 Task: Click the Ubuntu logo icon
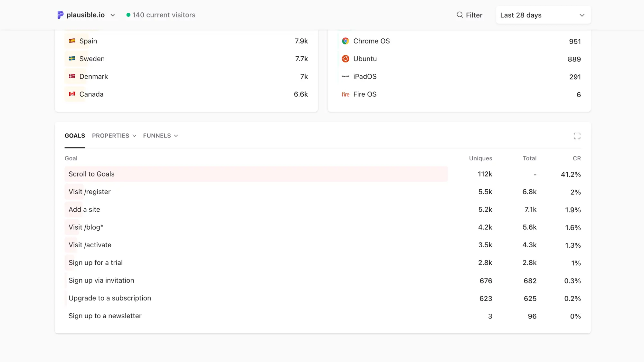[345, 59]
